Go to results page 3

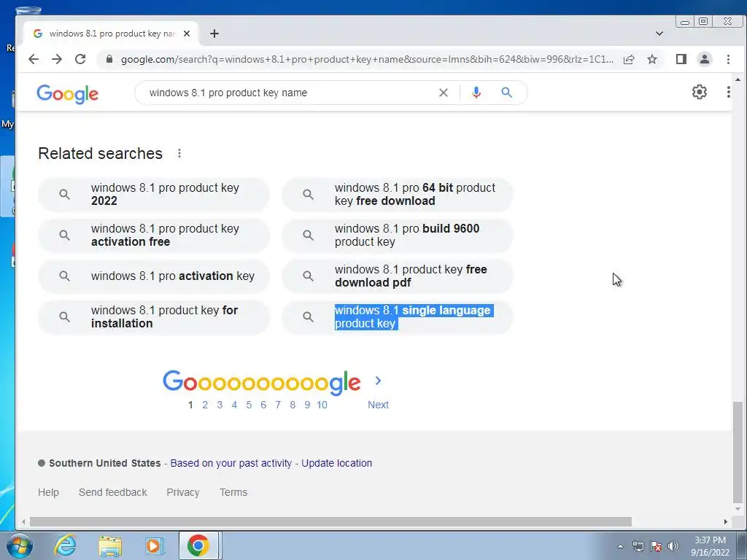[220, 405]
